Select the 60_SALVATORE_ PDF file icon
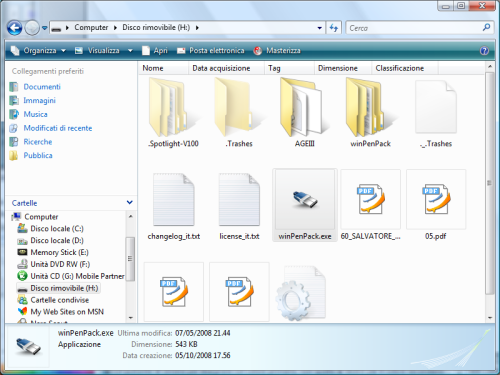 click(x=370, y=199)
